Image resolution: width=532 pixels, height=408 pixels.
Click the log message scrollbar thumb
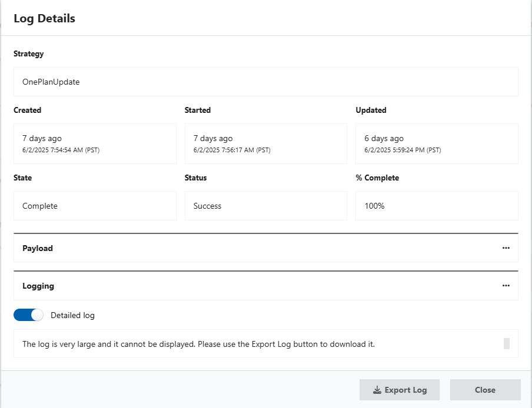click(x=507, y=343)
